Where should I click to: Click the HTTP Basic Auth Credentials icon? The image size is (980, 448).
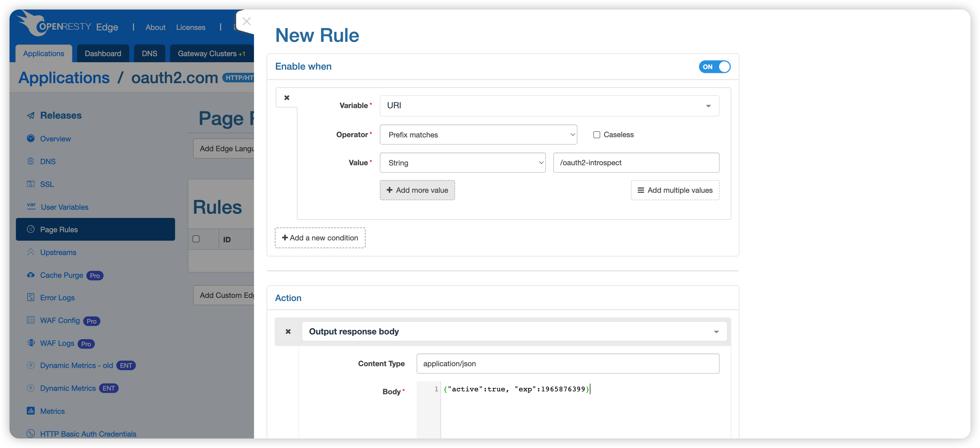(x=31, y=433)
